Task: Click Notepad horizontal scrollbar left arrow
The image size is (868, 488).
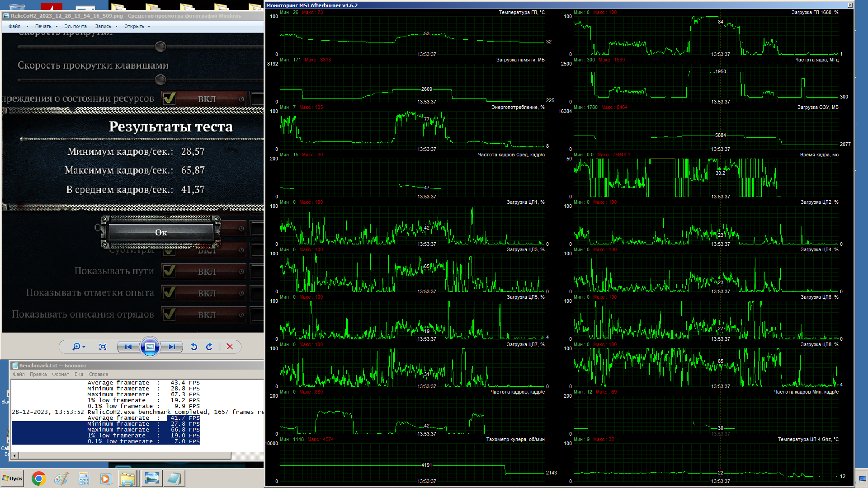Action: (15, 455)
